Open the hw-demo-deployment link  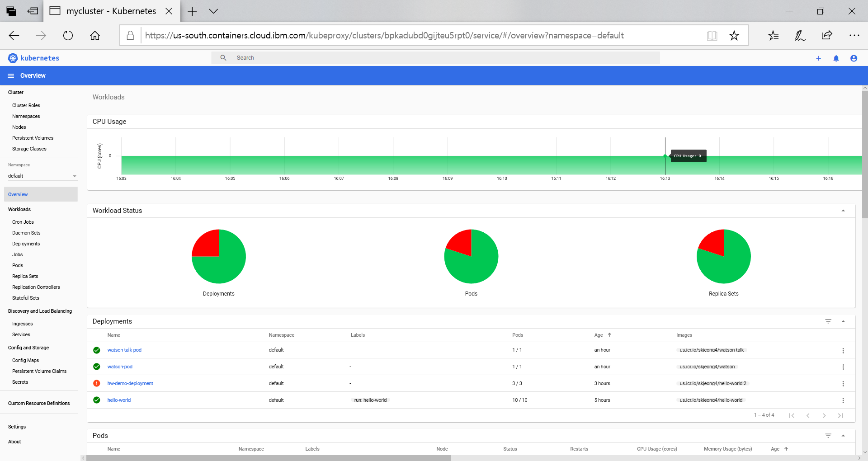[x=130, y=383]
